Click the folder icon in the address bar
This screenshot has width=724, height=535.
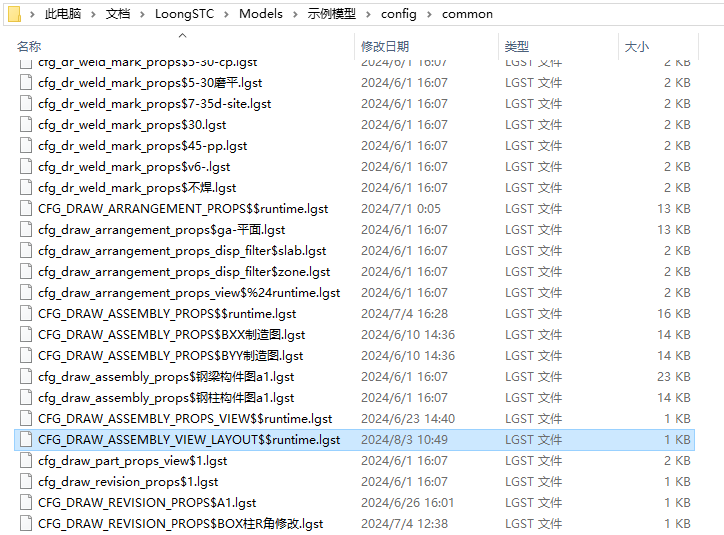pos(14,14)
